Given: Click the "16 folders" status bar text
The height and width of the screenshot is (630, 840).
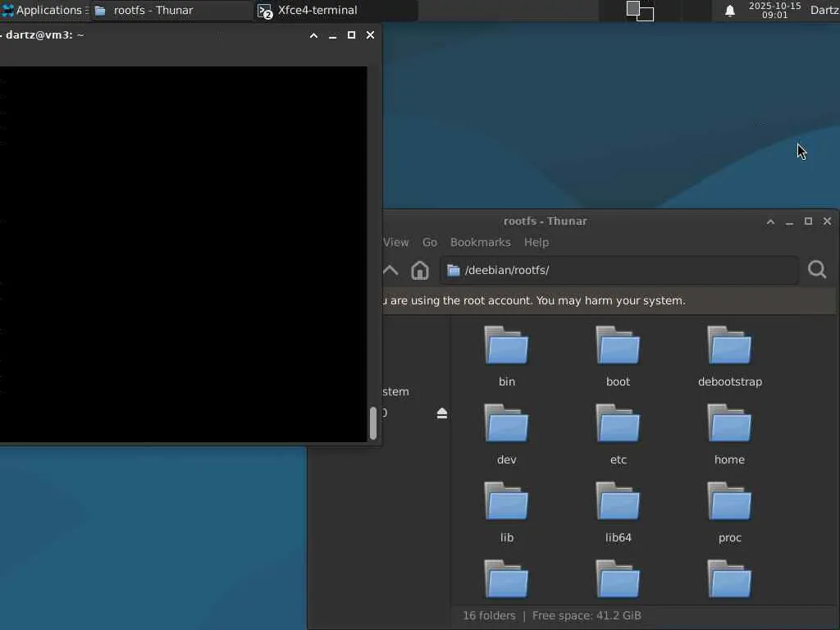Looking at the screenshot, I should (489, 615).
